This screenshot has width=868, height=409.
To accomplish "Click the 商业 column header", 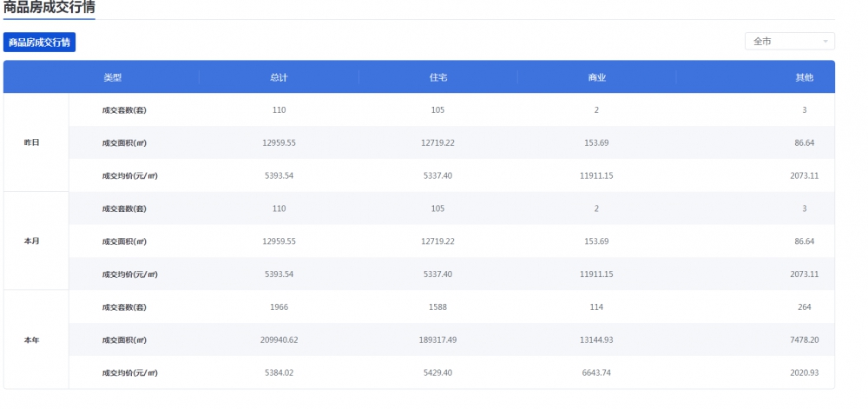I will [x=597, y=78].
